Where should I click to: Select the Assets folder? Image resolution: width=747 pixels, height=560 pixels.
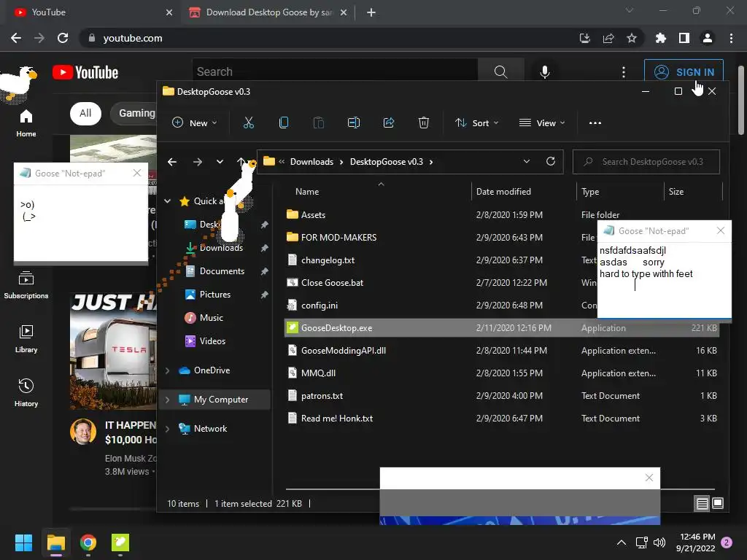click(x=313, y=215)
